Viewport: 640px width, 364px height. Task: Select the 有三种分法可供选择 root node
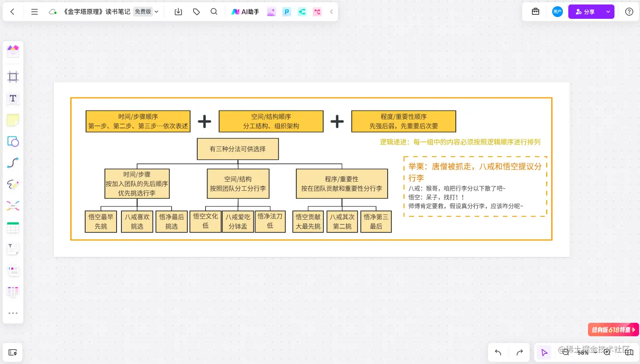[x=238, y=149]
